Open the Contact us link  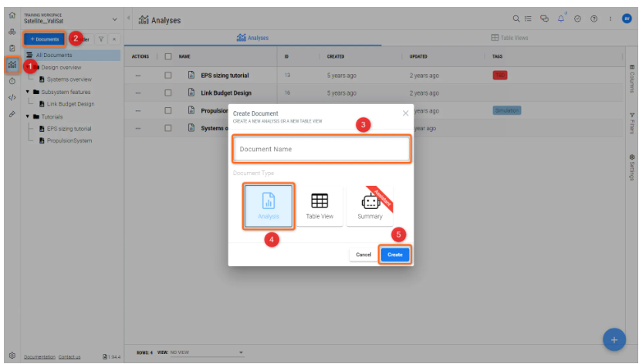(x=69, y=357)
